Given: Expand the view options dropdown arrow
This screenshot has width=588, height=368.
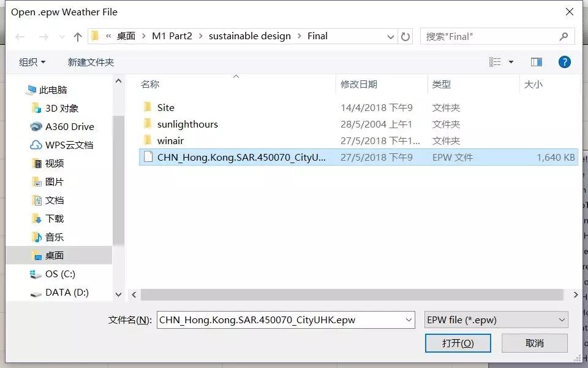Looking at the screenshot, I should (x=511, y=62).
